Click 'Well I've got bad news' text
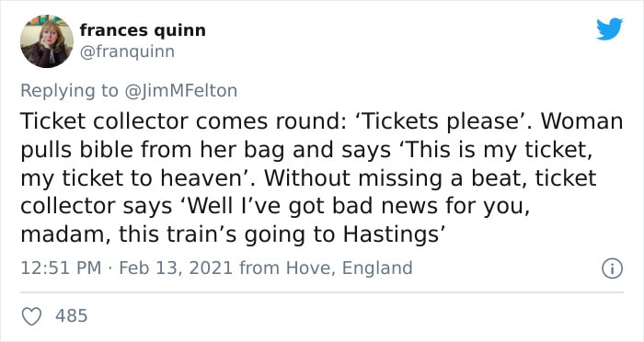 click(282, 206)
